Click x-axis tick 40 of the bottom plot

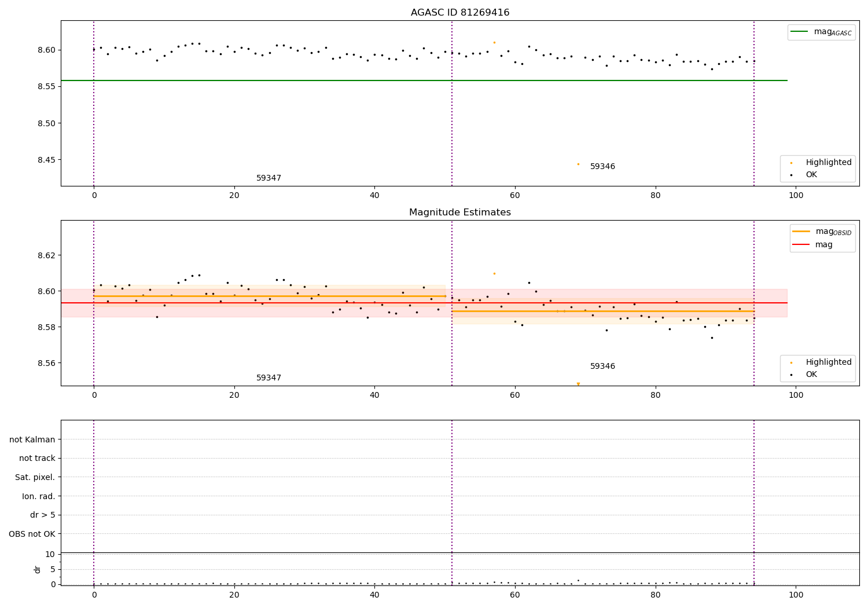(374, 595)
